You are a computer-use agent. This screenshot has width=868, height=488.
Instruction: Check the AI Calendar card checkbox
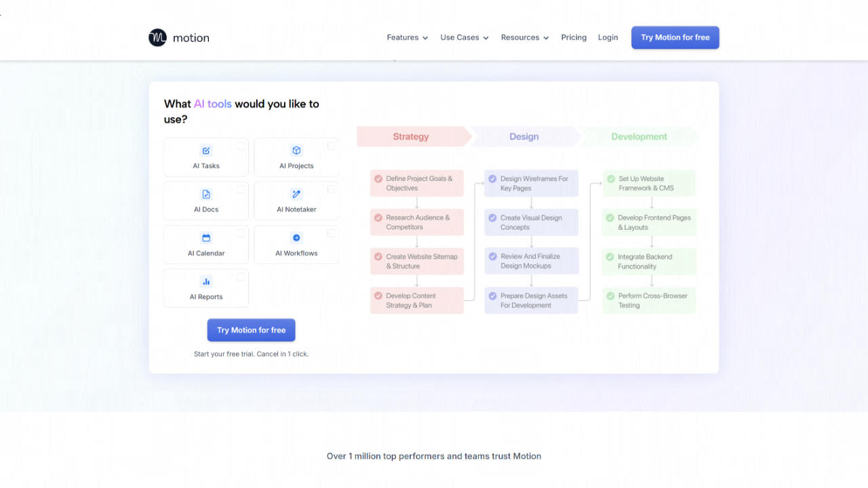[x=241, y=233]
